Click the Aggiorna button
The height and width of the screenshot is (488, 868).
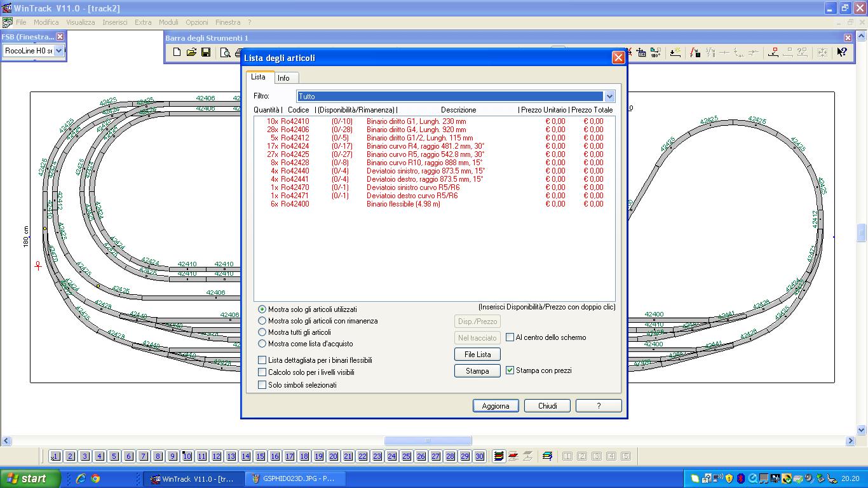pyautogui.click(x=496, y=406)
